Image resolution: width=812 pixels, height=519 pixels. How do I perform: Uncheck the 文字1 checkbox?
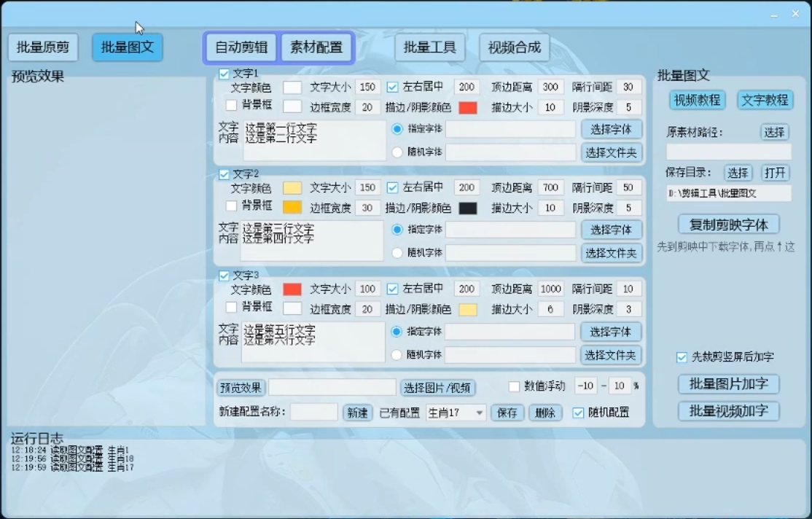[x=225, y=74]
